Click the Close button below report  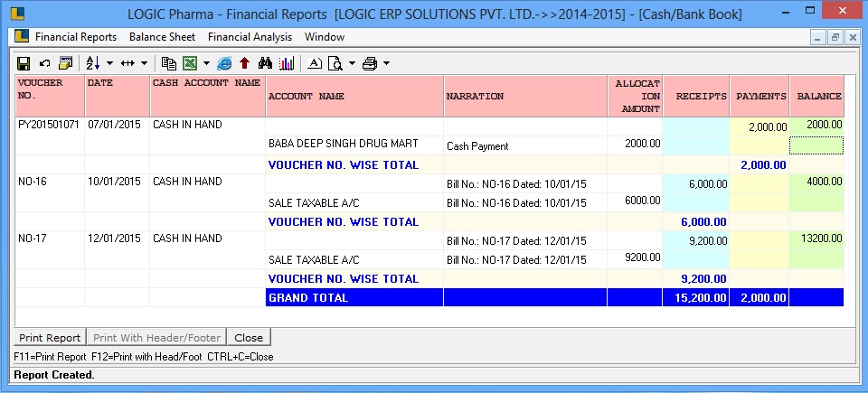[249, 338]
